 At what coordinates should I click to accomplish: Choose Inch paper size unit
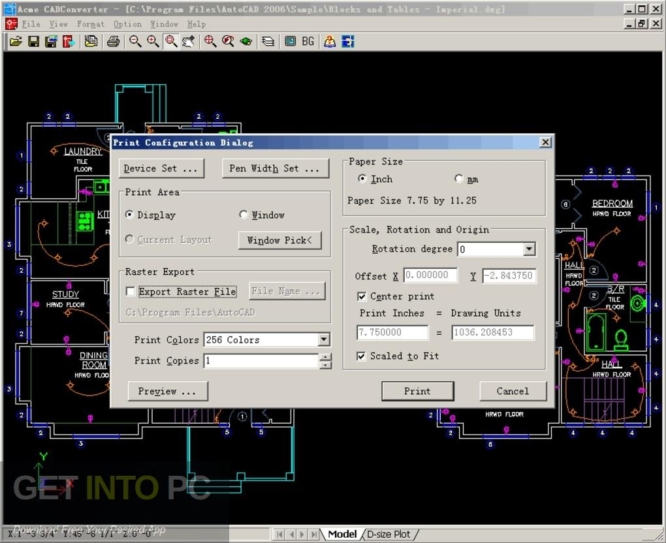point(362,178)
